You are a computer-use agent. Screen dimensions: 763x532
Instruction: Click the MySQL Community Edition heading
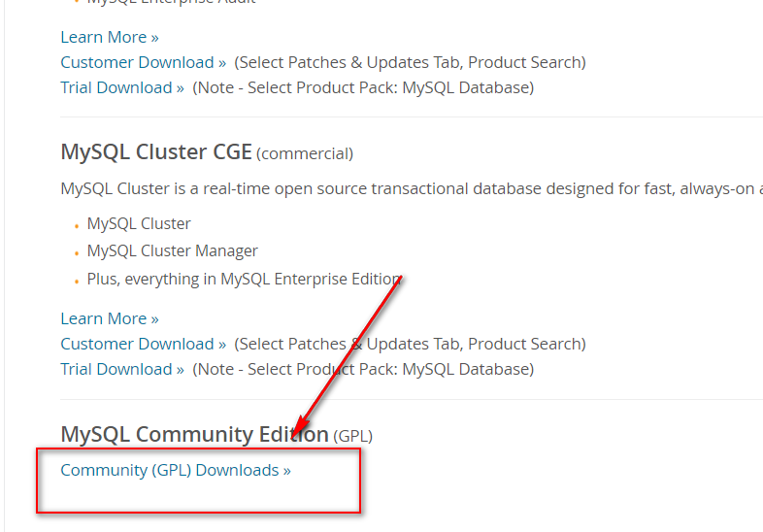[x=194, y=434]
